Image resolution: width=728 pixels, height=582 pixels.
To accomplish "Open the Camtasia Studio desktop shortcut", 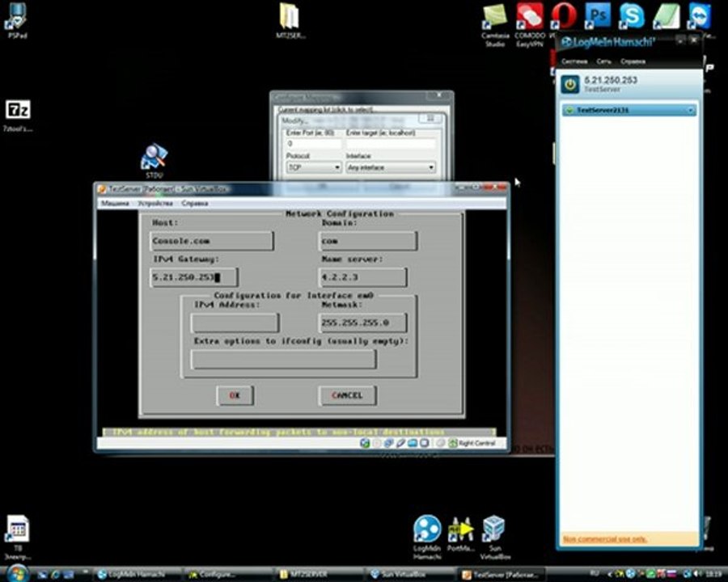I will [x=495, y=25].
